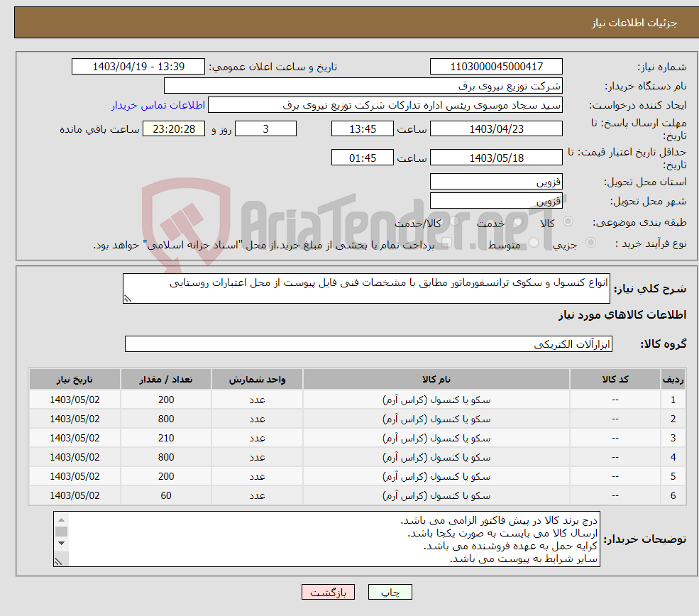Click the واحد شمارش column header
This screenshot has width=699, height=616.
pos(257,379)
